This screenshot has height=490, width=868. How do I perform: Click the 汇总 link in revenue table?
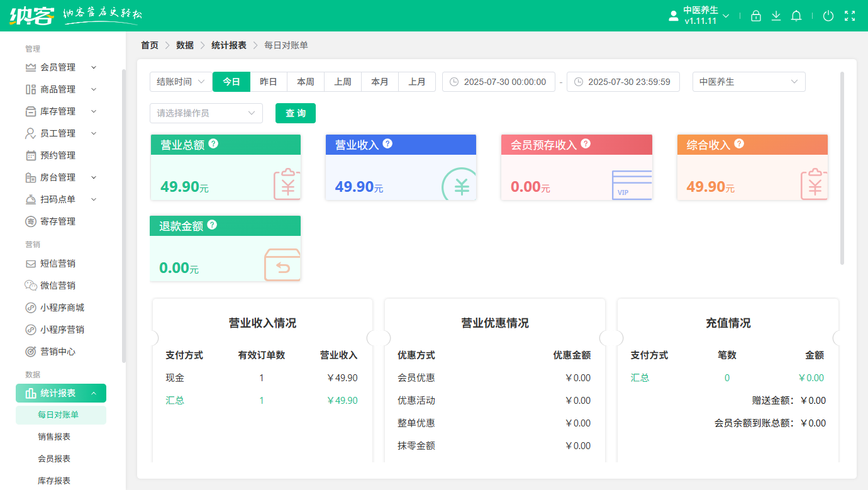pyautogui.click(x=175, y=400)
